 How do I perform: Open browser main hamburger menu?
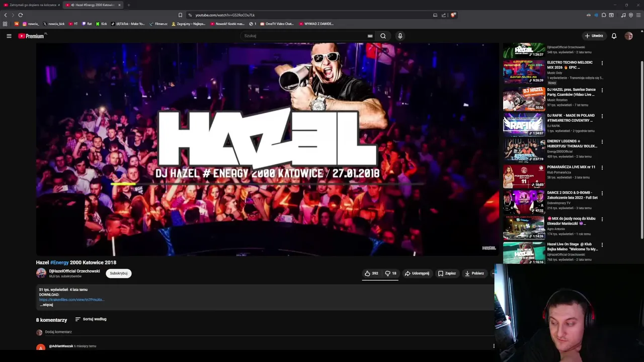click(638, 15)
